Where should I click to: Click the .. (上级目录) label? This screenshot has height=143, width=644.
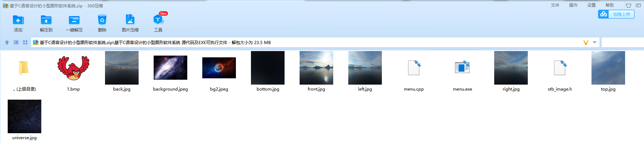coord(24,89)
